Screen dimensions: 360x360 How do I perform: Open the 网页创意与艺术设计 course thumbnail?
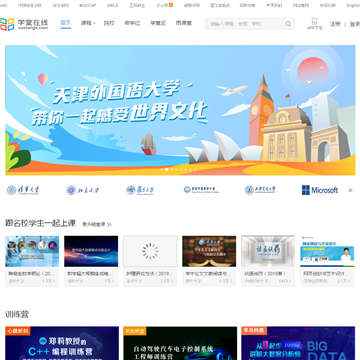click(x=327, y=251)
